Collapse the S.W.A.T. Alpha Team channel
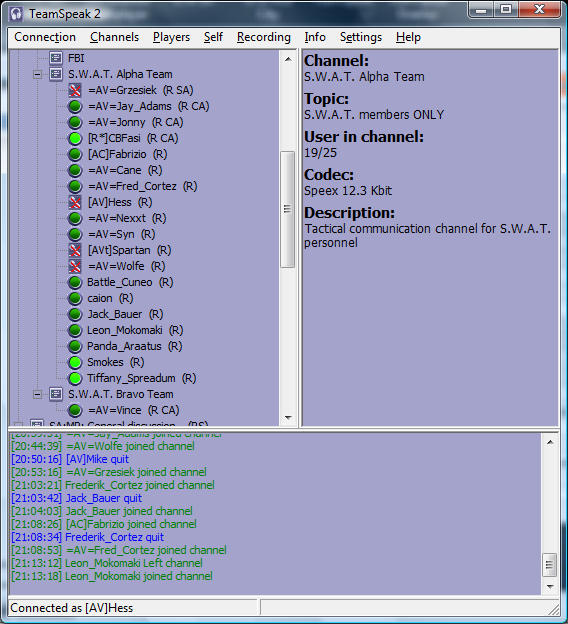 (37, 74)
